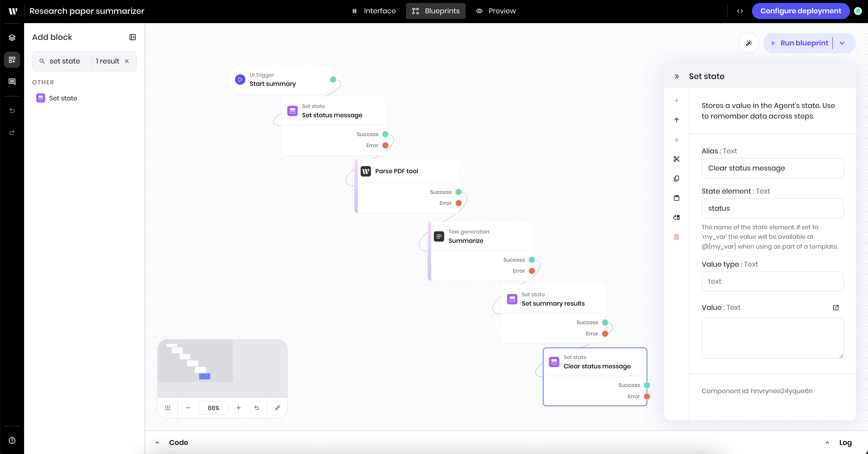The height and width of the screenshot is (454, 868).
Task: Open the chat comments sidebar icon
Action: (x=12, y=82)
